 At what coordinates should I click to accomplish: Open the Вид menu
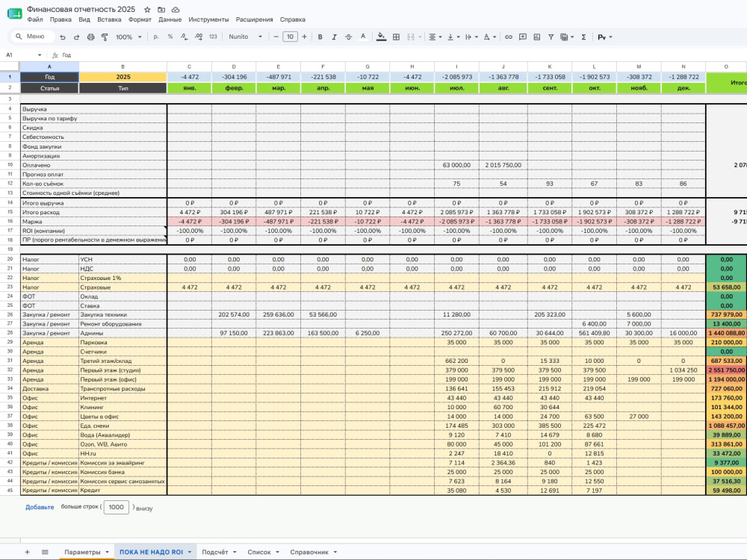(x=84, y=19)
